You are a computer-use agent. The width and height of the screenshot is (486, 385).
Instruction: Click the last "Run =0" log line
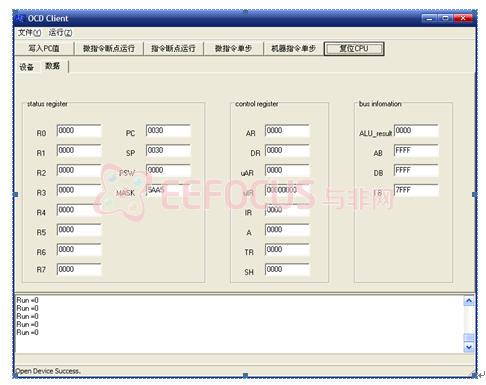(27, 332)
